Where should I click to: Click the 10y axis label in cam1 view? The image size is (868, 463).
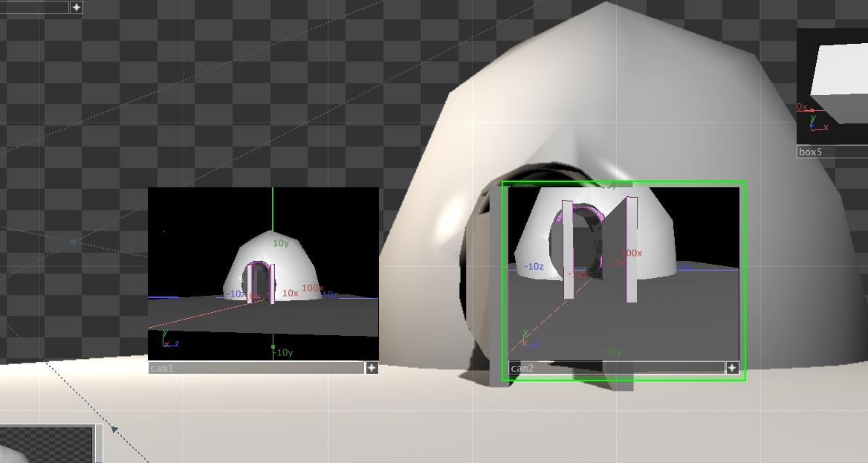[281, 243]
